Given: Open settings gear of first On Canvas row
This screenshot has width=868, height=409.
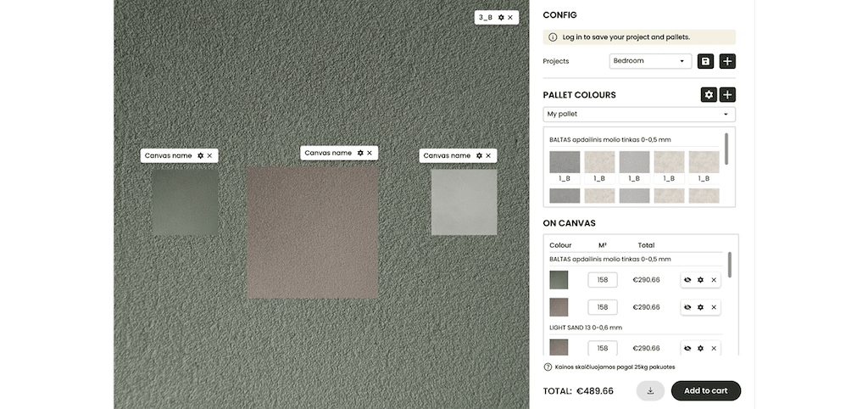Looking at the screenshot, I should [x=700, y=280].
